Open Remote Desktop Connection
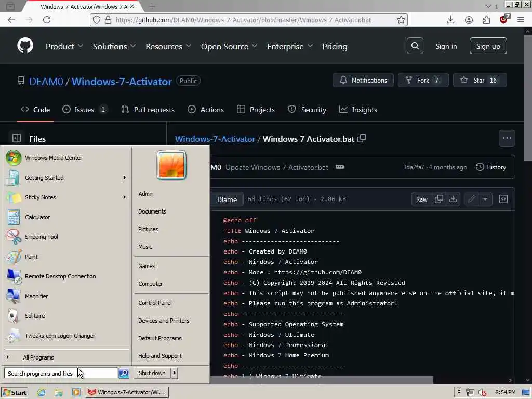This screenshot has height=399, width=532. coord(65,276)
